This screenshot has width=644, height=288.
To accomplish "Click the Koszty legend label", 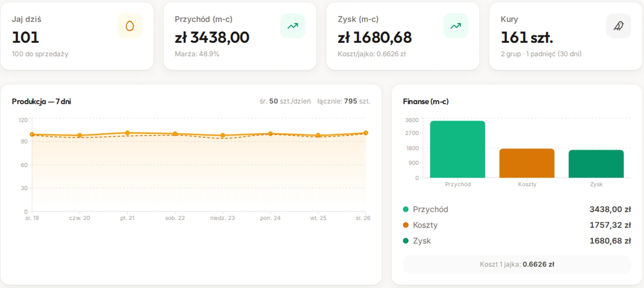I will (425, 225).
